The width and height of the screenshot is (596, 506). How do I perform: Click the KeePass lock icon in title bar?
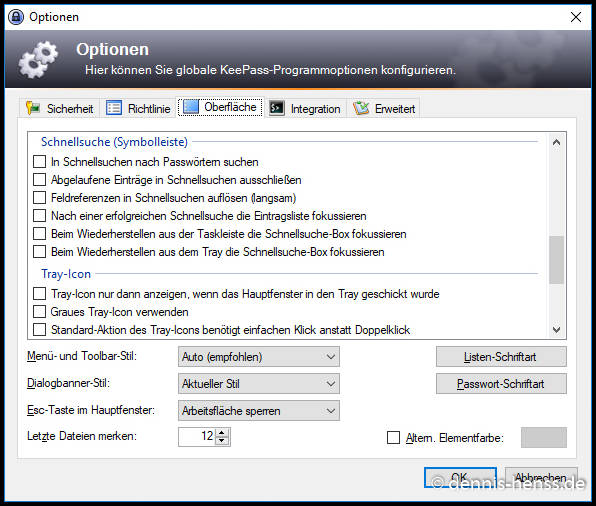(x=16, y=17)
